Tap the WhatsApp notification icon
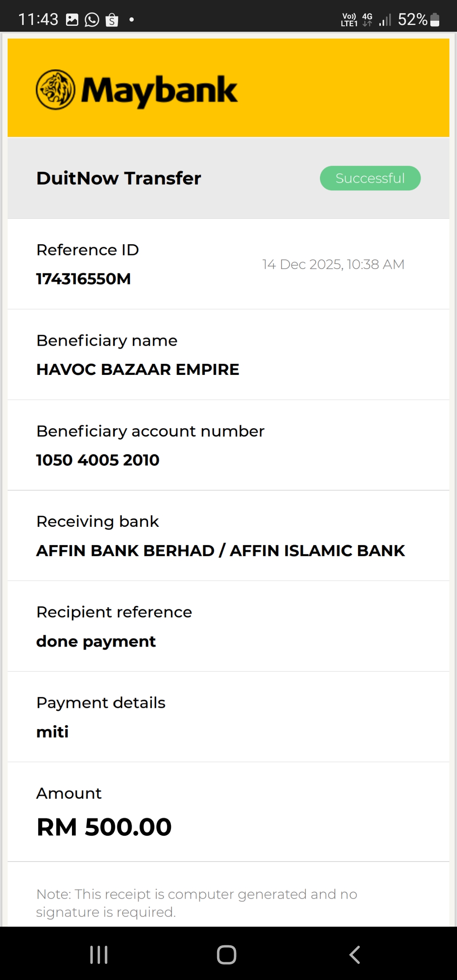457x980 pixels. [x=92, y=20]
